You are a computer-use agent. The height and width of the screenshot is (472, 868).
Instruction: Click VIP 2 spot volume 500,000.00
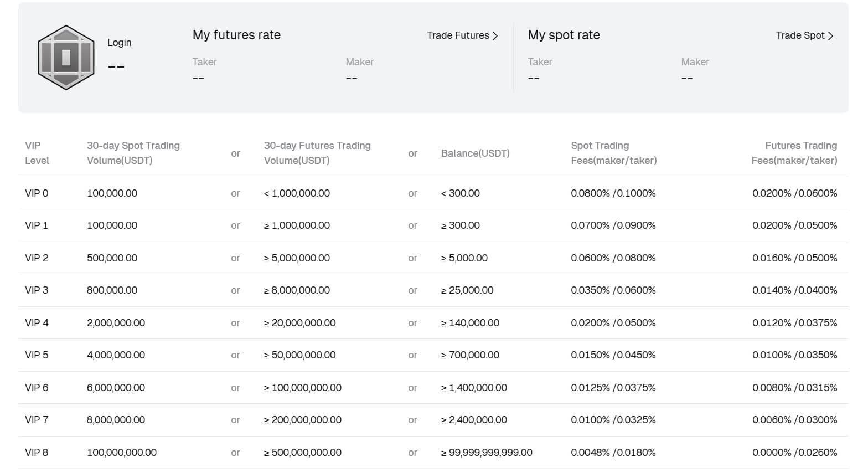[112, 258]
